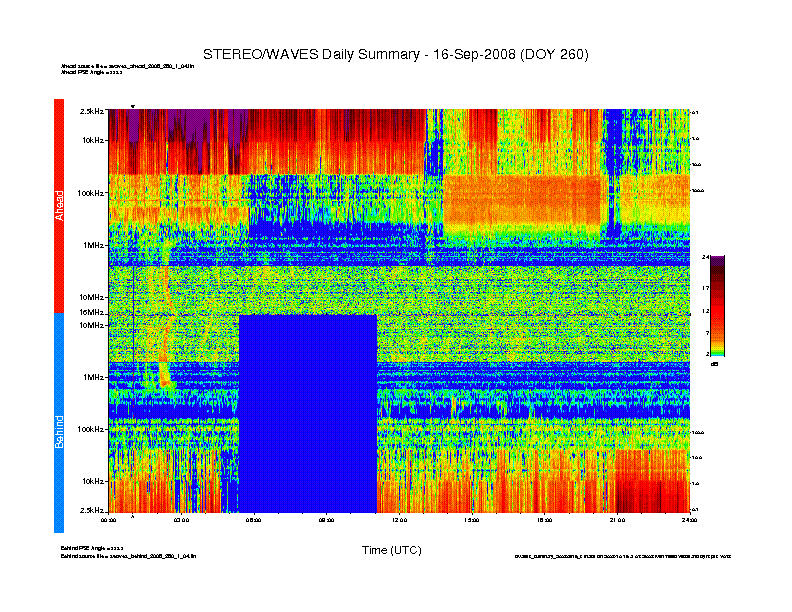The image size is (792, 612).
Task: Click the red Ahead spacecraft bar
Action: (59, 206)
